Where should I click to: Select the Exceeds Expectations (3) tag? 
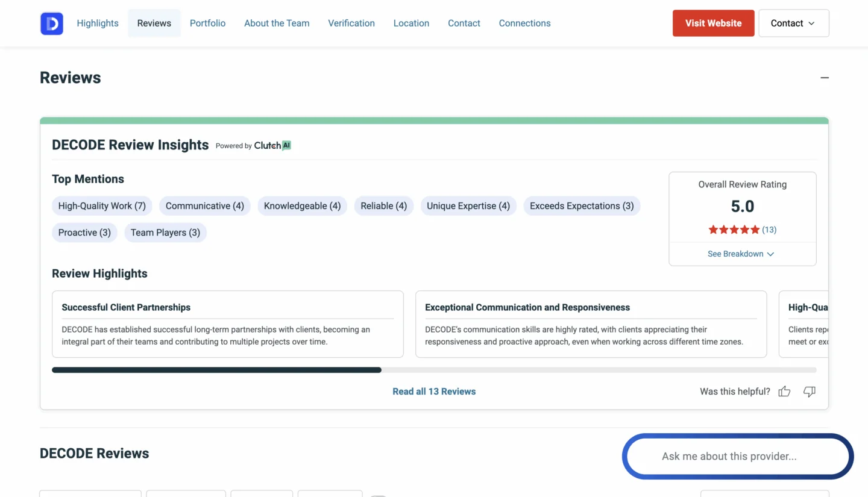[x=582, y=206]
